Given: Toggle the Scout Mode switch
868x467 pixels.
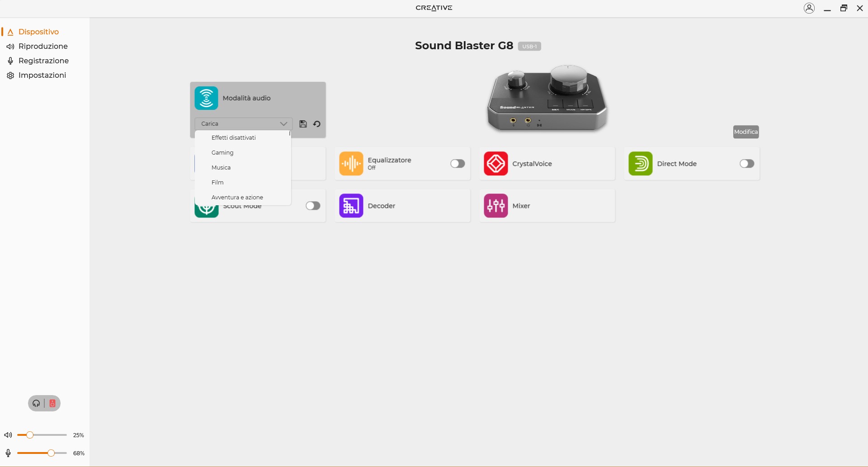Looking at the screenshot, I should (x=313, y=206).
